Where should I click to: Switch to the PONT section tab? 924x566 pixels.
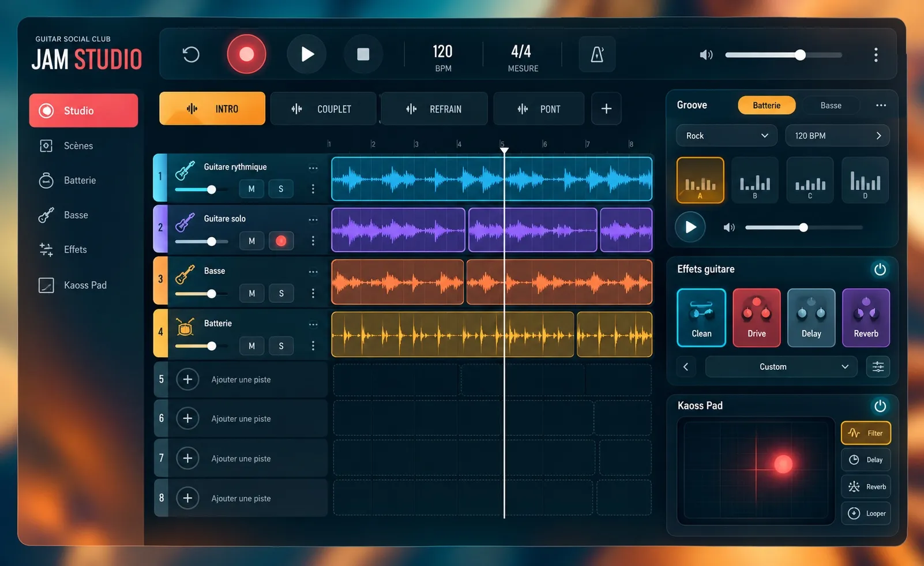point(539,108)
